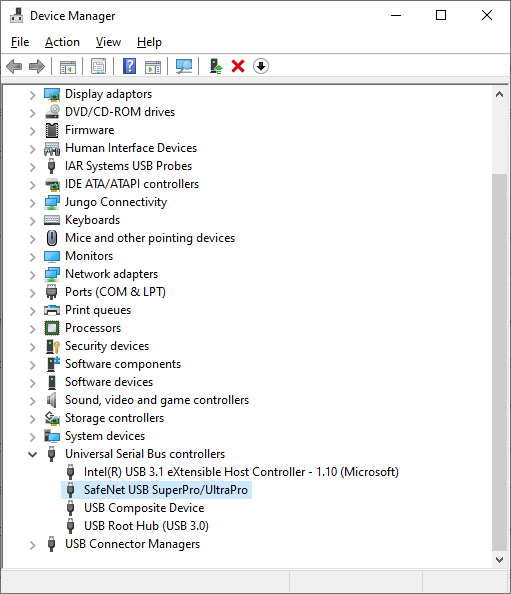Click the red X Uninstall device icon
Screen dimensions: 511x594
pyautogui.click(x=238, y=67)
